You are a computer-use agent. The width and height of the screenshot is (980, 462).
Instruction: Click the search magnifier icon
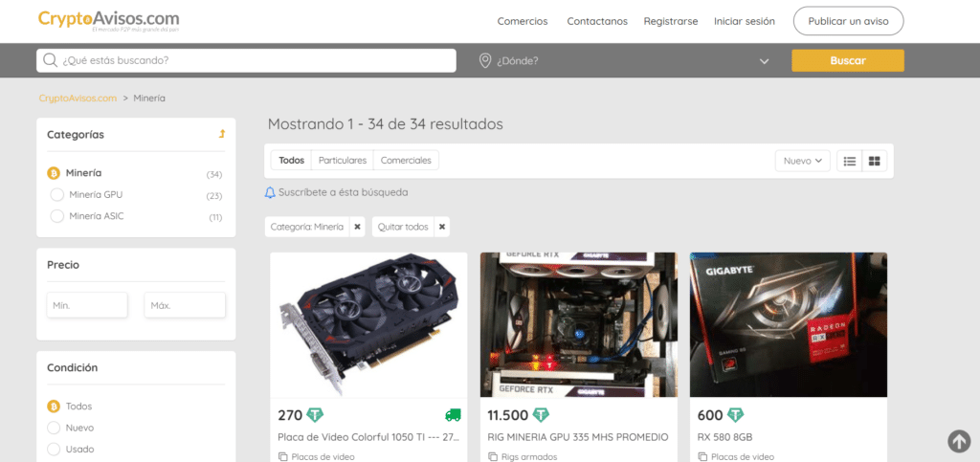pos(51,60)
